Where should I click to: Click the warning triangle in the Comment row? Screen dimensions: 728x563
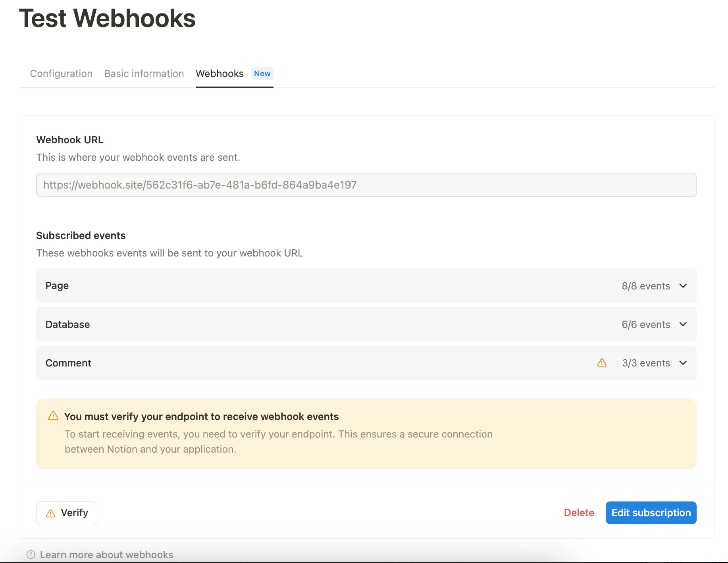click(602, 363)
